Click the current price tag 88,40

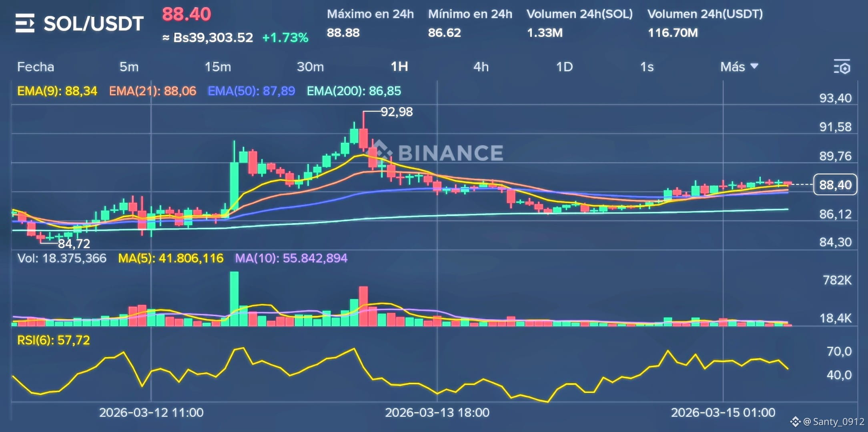coord(835,185)
